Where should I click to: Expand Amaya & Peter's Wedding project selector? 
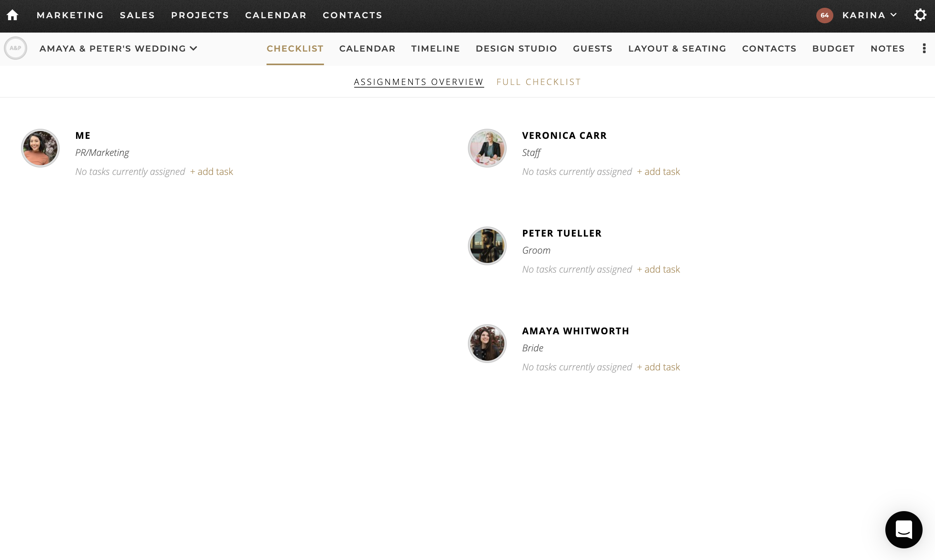click(118, 48)
